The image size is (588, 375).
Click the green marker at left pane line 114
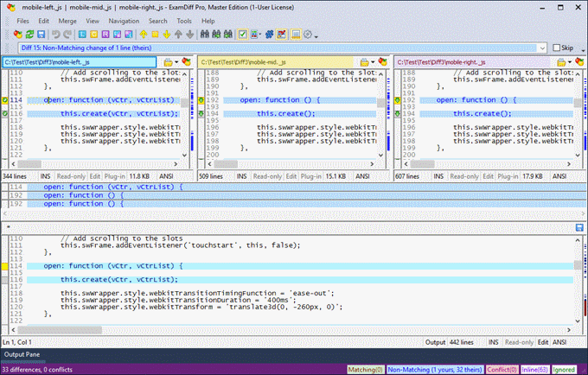pos(4,100)
